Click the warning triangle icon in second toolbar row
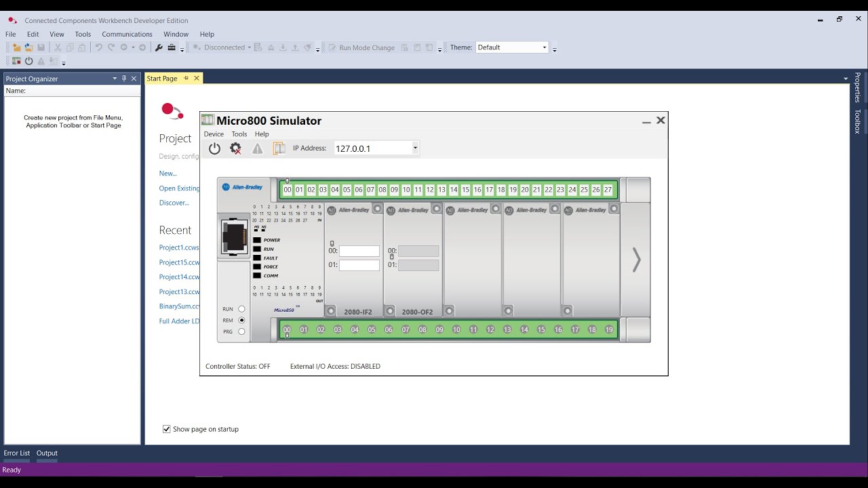Image resolution: width=868 pixels, height=488 pixels. click(x=41, y=61)
